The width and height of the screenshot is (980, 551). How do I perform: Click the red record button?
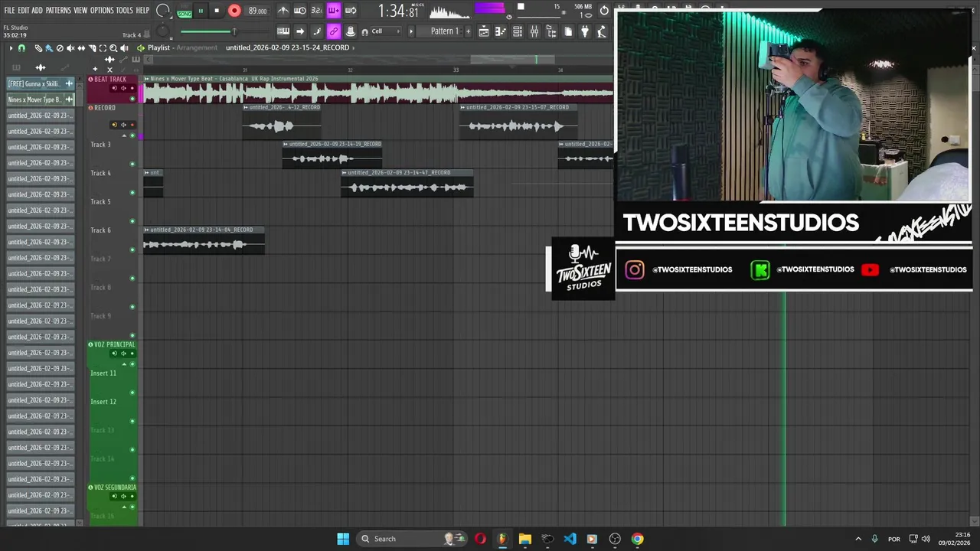point(234,11)
